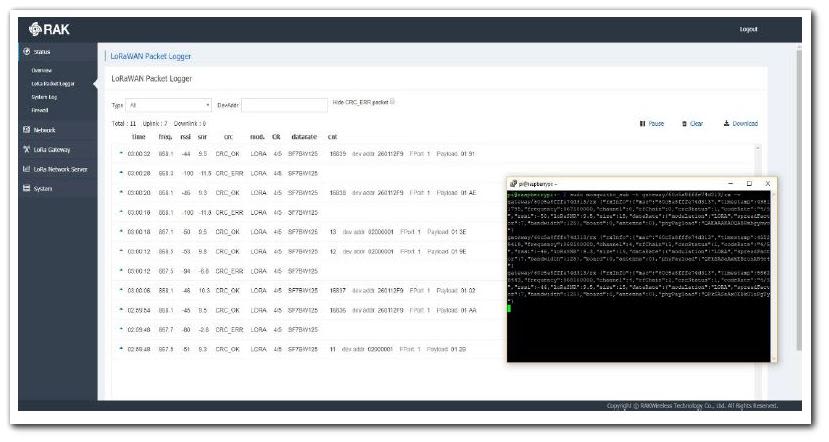Click the 'Payload: 01 02' cell

[x=456, y=290]
